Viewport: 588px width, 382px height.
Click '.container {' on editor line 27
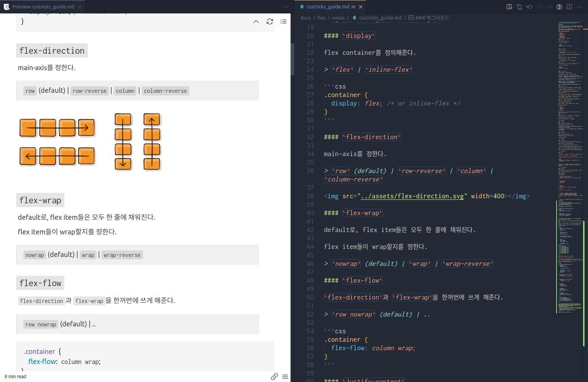346,95
